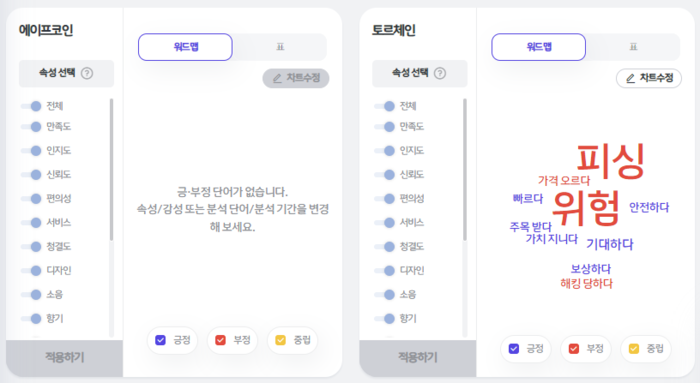The width and height of the screenshot is (700, 383).
Task: Toggle 디자인 switch in 토르체인 panel
Action: tap(384, 271)
